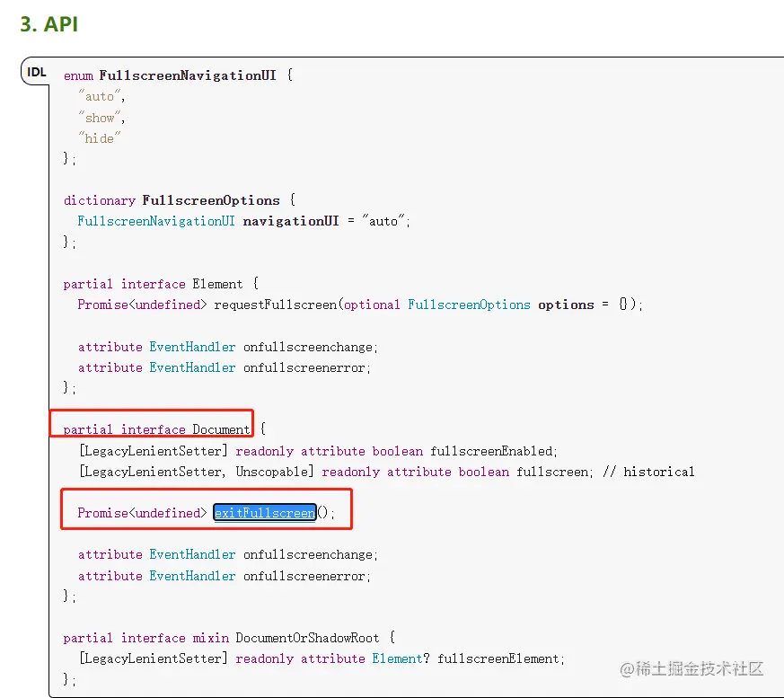Click the FullscreenOptions dictionary name
The height and width of the screenshot is (698, 784).
tap(211, 200)
